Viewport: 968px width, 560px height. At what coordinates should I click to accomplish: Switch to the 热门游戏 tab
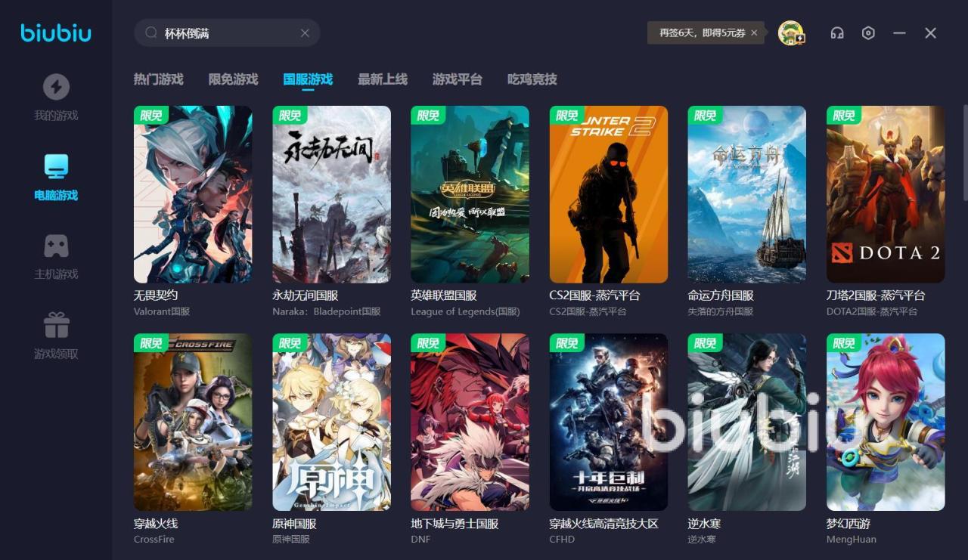[x=158, y=79]
